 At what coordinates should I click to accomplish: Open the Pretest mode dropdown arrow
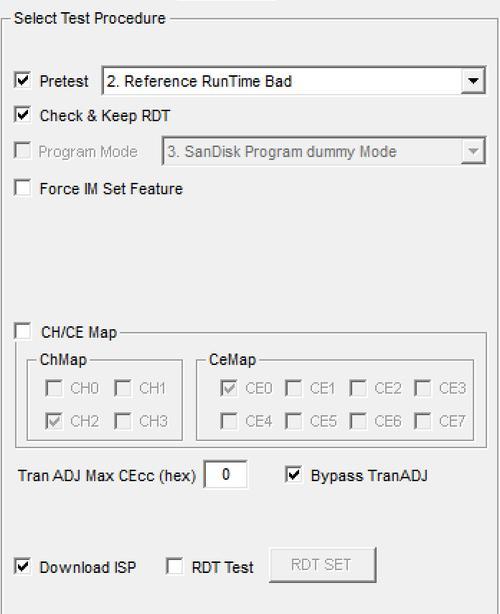473,81
